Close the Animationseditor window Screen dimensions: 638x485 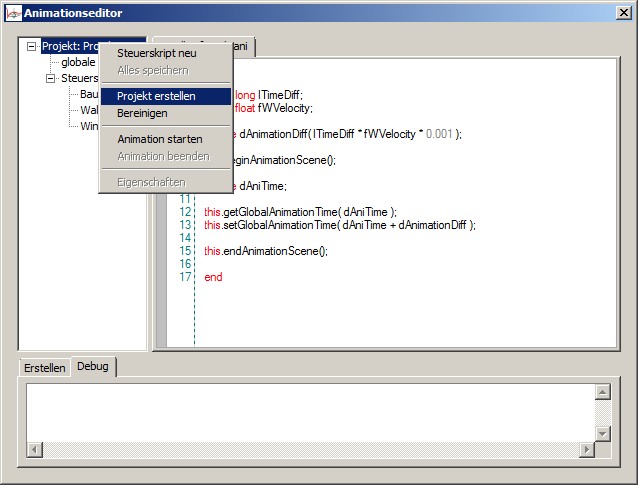pyautogui.click(x=624, y=12)
